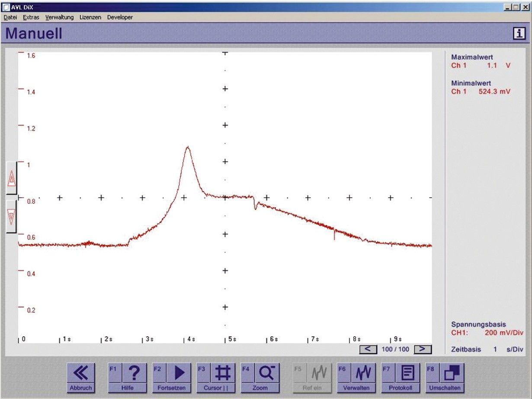Click the AVL DiX title bar icon
The width and height of the screenshot is (532, 399).
[6, 7]
